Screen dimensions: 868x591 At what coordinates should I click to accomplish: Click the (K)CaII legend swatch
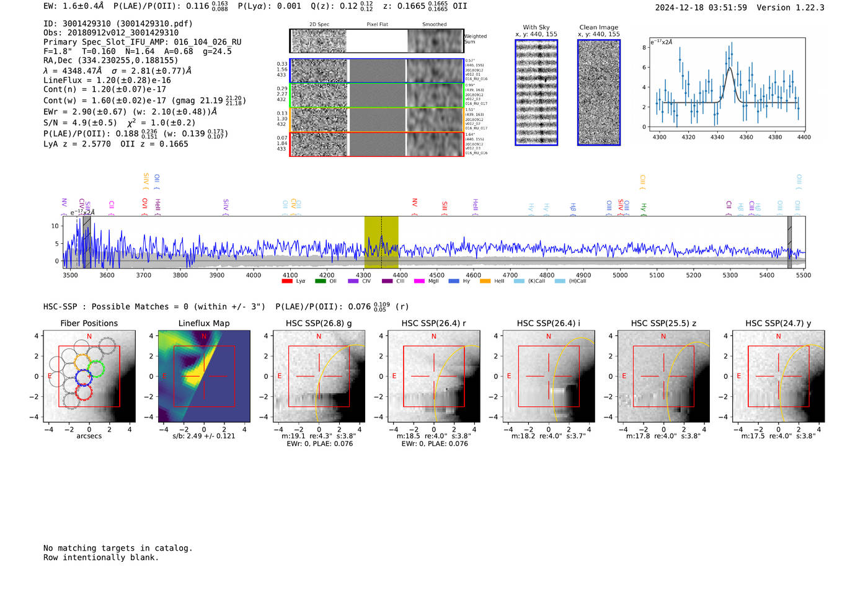click(519, 281)
